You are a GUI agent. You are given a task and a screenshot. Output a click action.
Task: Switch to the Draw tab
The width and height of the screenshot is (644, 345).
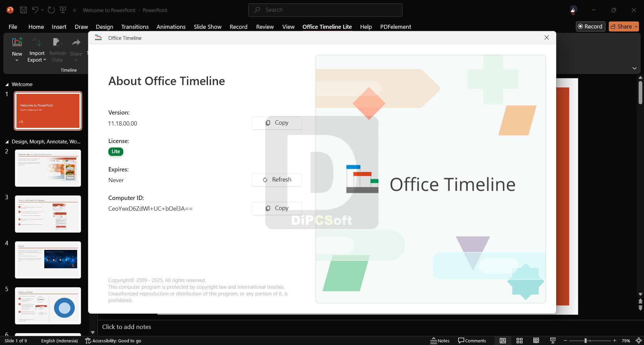pyautogui.click(x=81, y=27)
